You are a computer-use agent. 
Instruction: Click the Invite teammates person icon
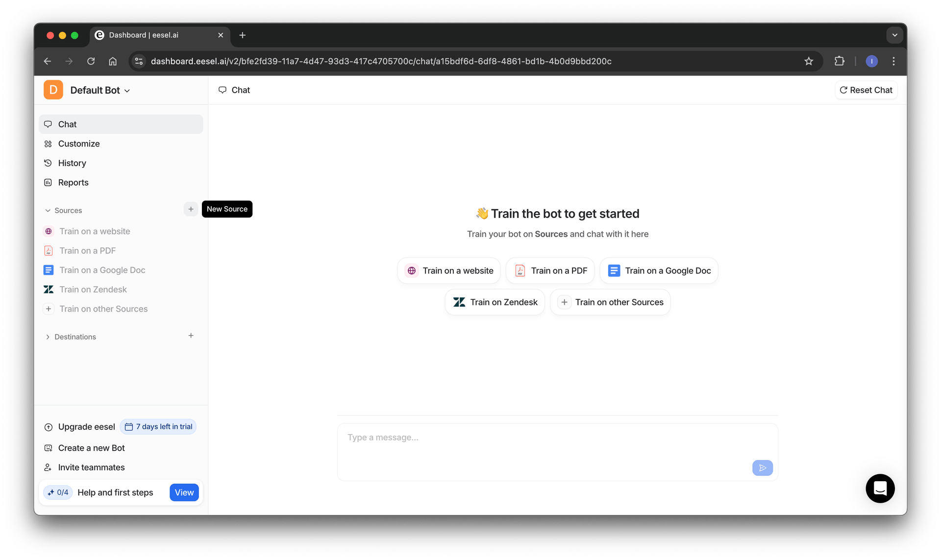(48, 467)
